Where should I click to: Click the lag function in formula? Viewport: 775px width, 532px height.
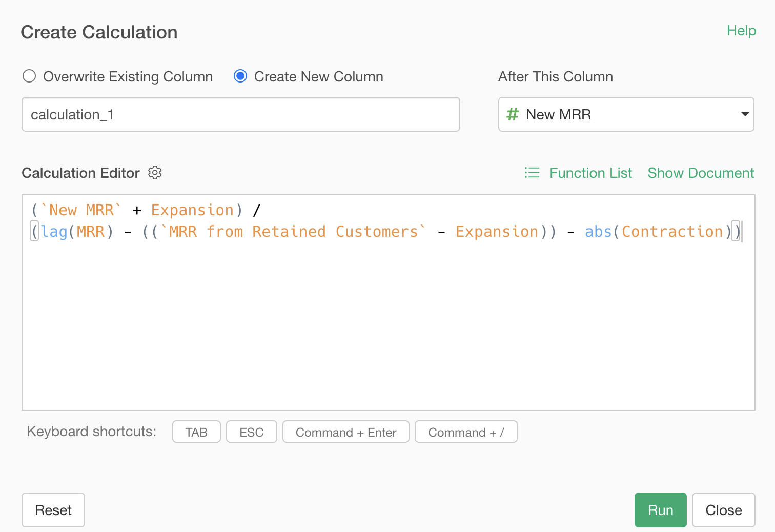coord(54,232)
